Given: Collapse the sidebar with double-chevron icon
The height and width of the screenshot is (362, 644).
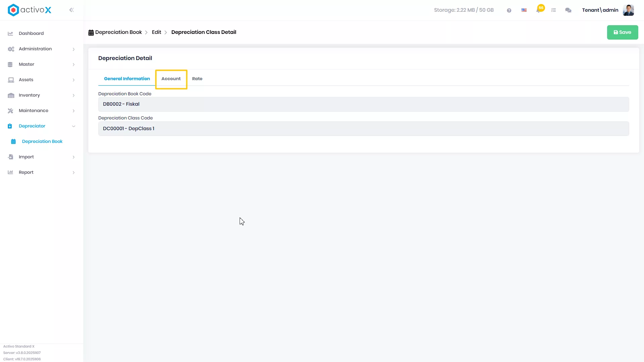Looking at the screenshot, I should point(71,10).
